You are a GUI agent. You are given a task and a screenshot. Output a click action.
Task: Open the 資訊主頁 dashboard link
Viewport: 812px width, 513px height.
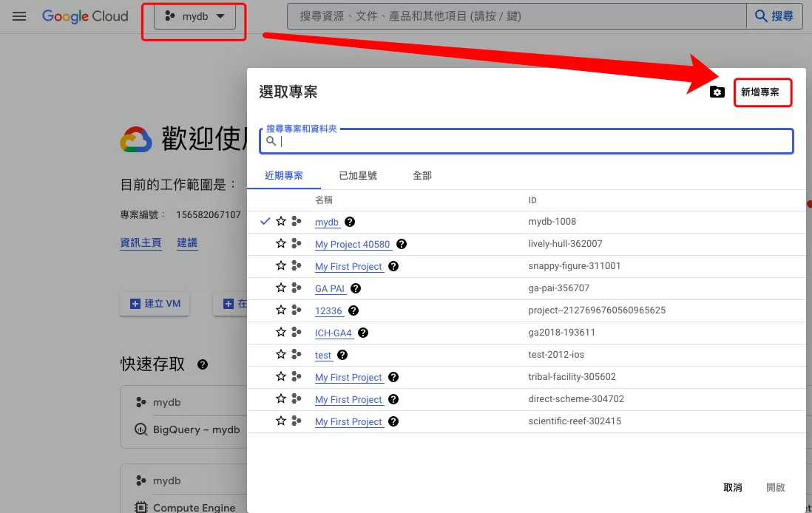(141, 242)
